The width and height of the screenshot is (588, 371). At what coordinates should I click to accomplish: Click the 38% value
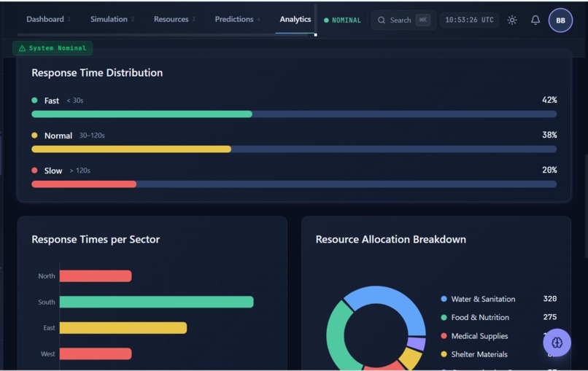coord(549,135)
